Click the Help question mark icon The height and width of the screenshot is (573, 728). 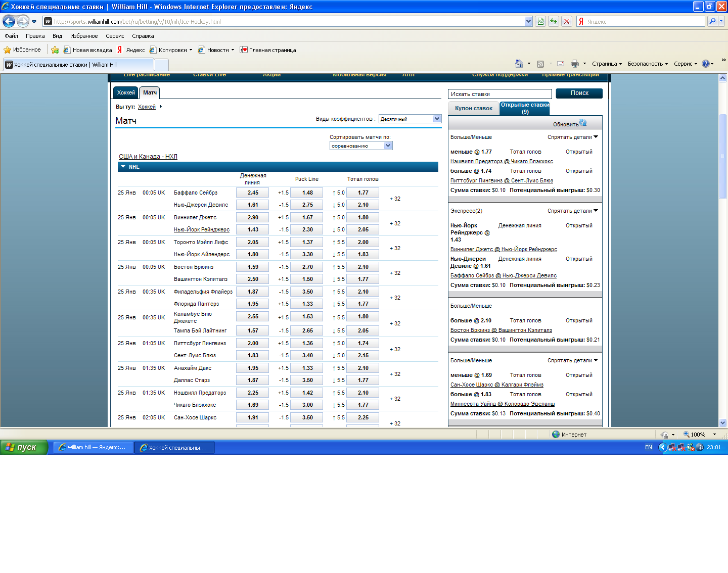click(x=706, y=64)
